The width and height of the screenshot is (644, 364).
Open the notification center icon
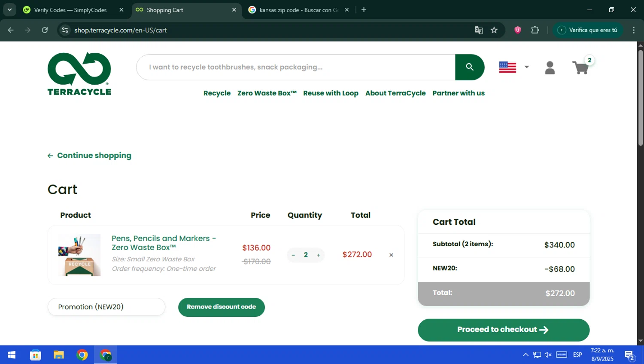pos(630,355)
